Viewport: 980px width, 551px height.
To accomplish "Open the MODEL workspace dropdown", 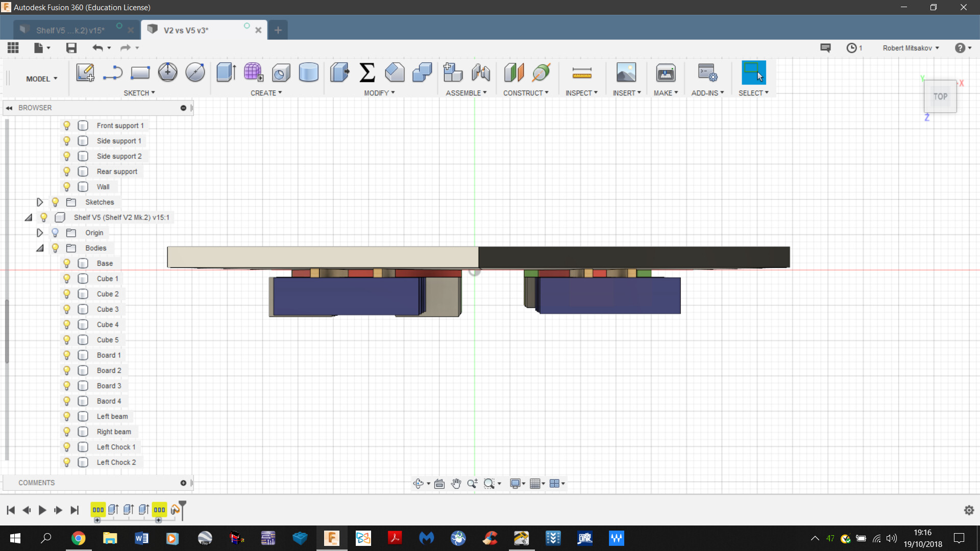I will click(42, 79).
